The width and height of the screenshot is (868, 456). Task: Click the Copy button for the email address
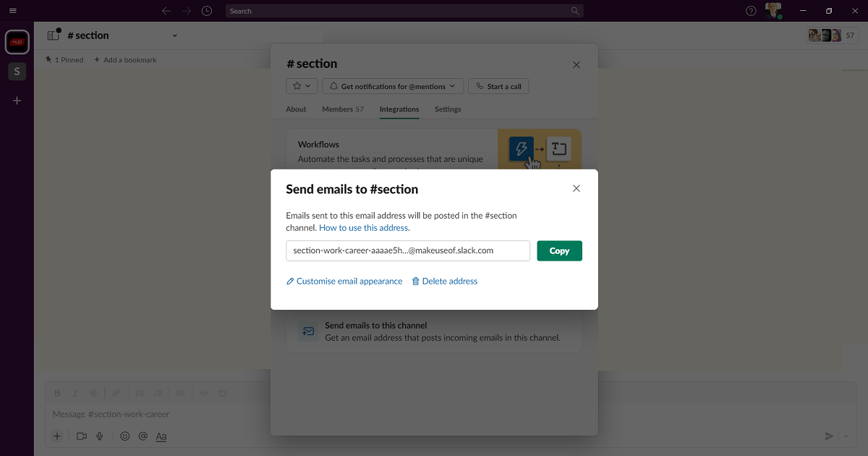[559, 250]
